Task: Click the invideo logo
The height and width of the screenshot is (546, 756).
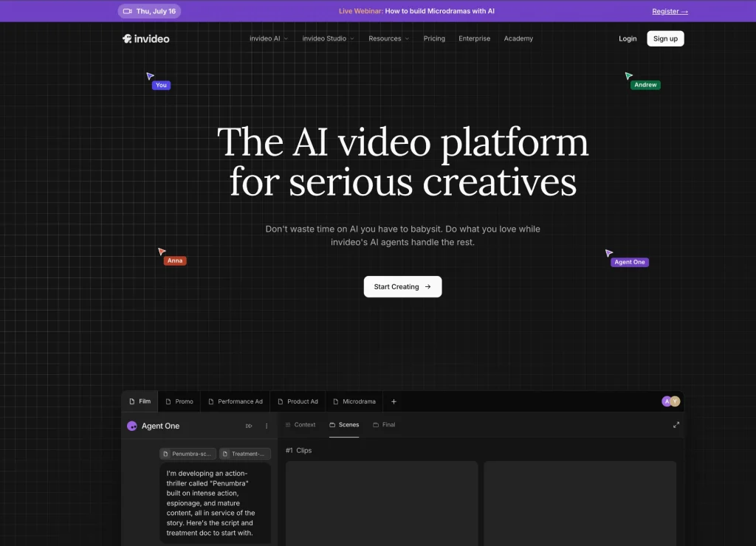Action: (x=145, y=38)
